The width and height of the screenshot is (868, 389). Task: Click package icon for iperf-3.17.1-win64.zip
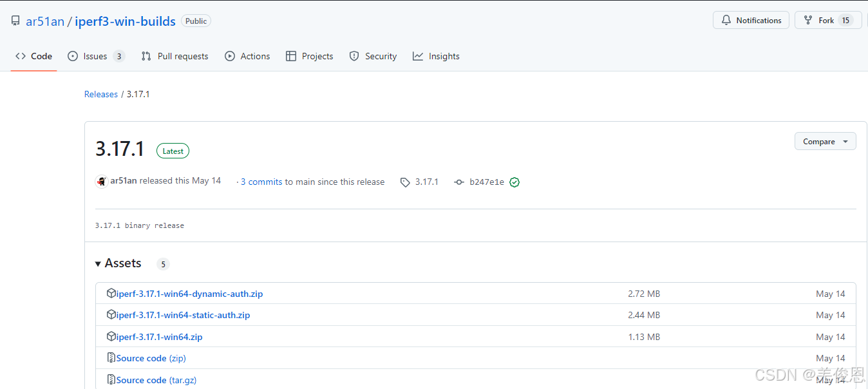click(x=111, y=337)
